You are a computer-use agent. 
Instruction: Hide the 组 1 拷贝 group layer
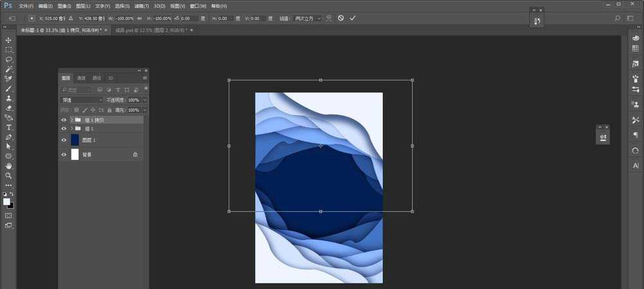coord(64,120)
